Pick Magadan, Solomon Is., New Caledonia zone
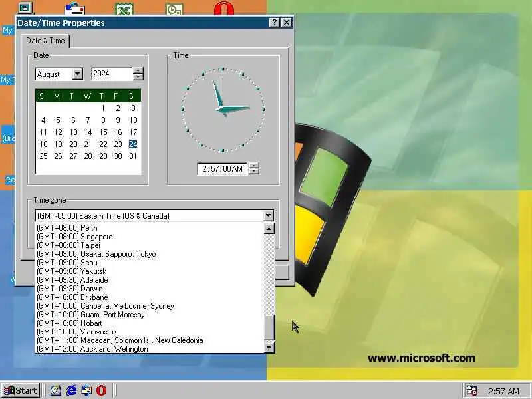 coord(149,340)
